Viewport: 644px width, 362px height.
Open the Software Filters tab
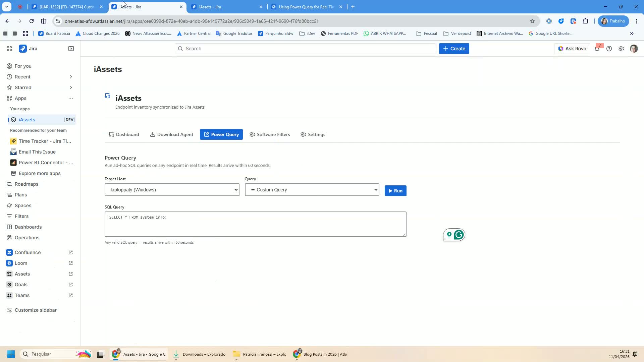coord(270,134)
